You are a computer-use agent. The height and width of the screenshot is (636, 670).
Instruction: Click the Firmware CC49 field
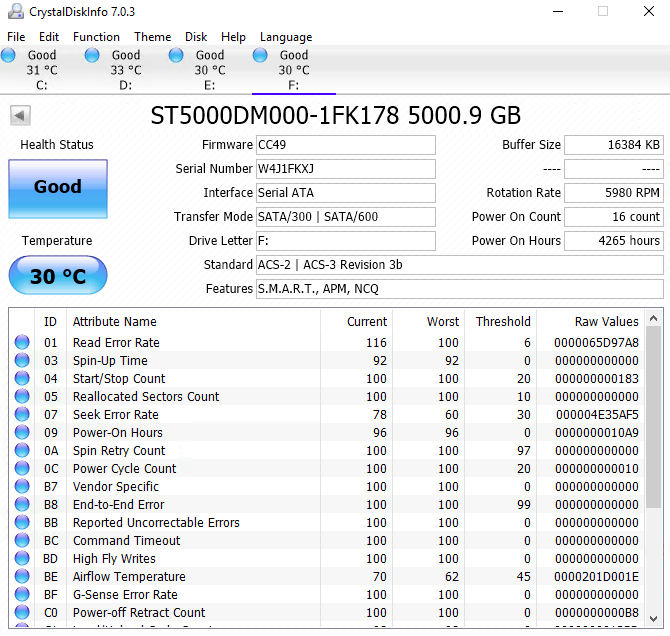point(345,145)
